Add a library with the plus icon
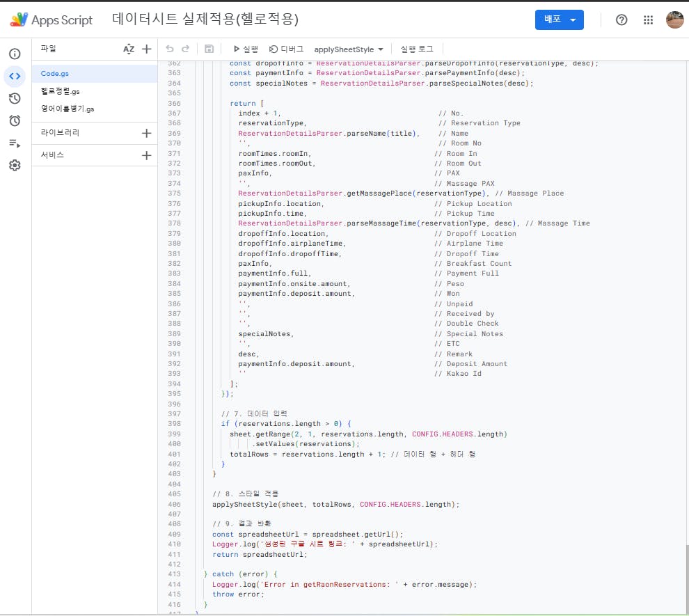Viewport: 689px width, 616px height. (147, 133)
